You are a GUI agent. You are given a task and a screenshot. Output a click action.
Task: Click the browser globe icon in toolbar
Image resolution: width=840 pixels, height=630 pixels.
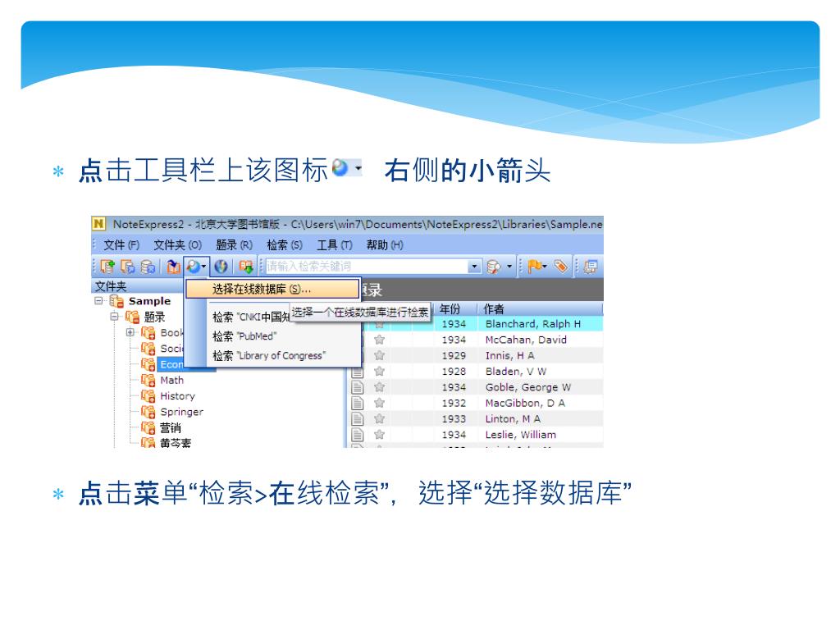click(x=221, y=267)
